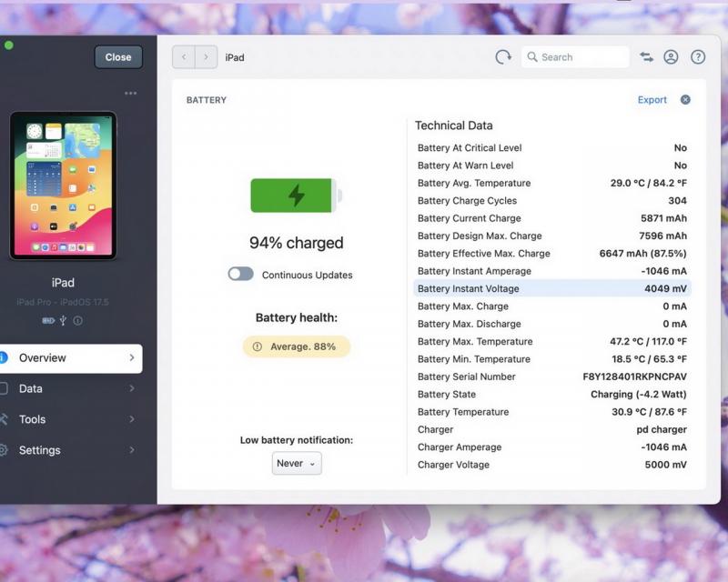This screenshot has width=728, height=582.
Task: Go back with the left navigation arrow
Action: pos(184,57)
